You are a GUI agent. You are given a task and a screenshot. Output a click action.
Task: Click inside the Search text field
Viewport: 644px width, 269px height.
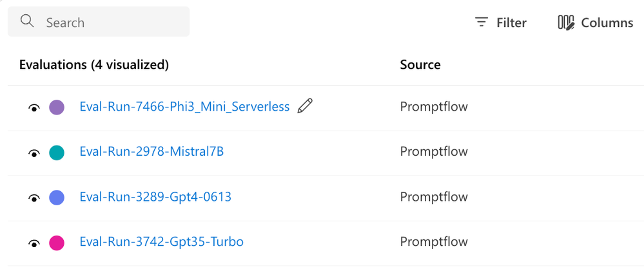(x=110, y=23)
